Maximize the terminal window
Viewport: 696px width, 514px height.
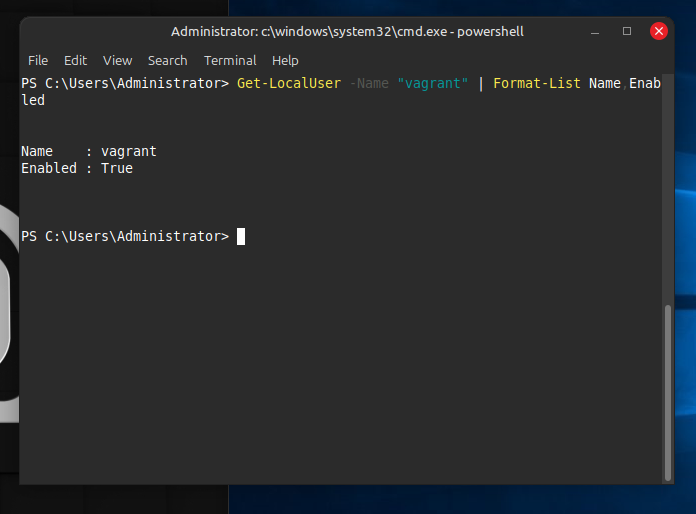[627, 31]
